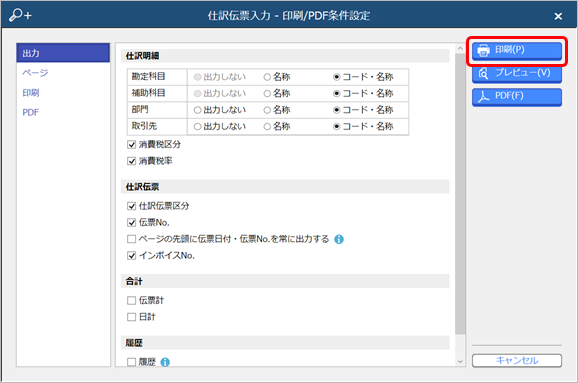The image size is (578, 383).
Task: Uncheck the 消費税率 checkbox
Action: [132, 161]
